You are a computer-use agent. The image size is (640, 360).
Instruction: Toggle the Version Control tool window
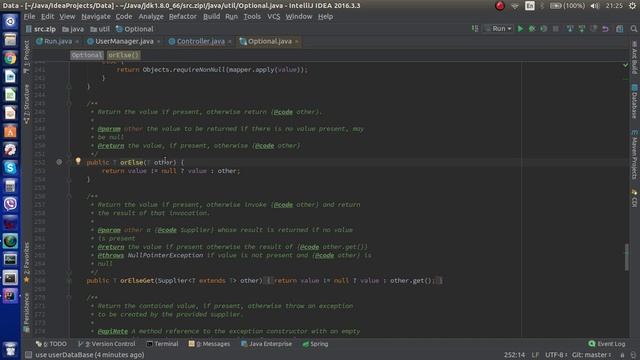point(107,344)
